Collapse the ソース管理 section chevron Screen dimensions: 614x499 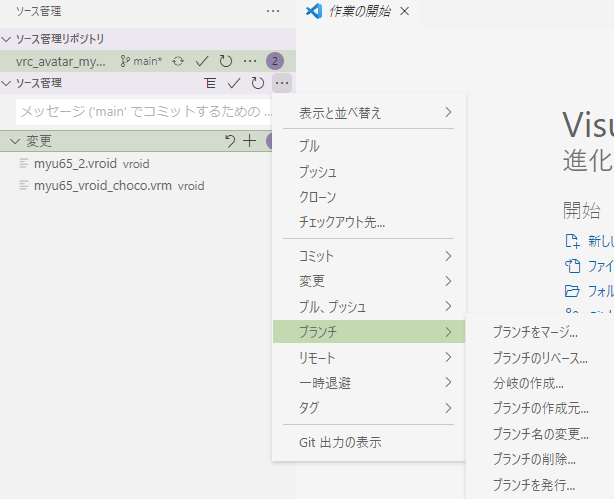[x=7, y=83]
